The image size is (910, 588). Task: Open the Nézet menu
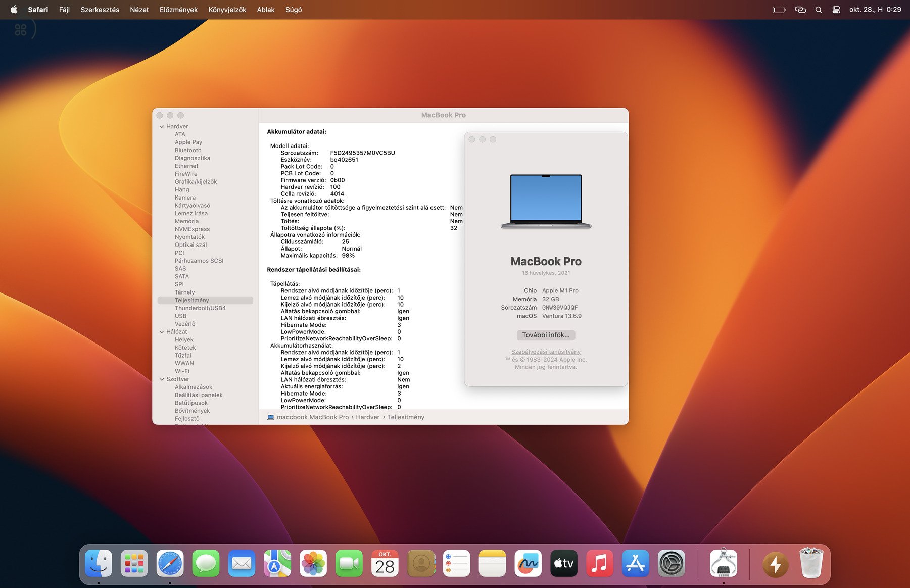point(139,10)
